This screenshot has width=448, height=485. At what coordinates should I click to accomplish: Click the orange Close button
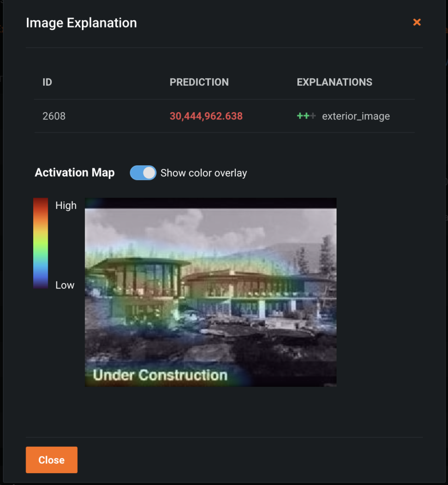pos(52,459)
